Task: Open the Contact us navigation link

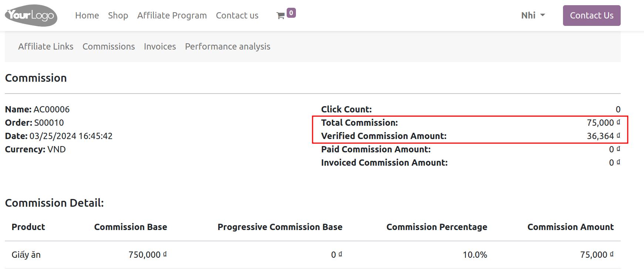Action: click(x=237, y=16)
